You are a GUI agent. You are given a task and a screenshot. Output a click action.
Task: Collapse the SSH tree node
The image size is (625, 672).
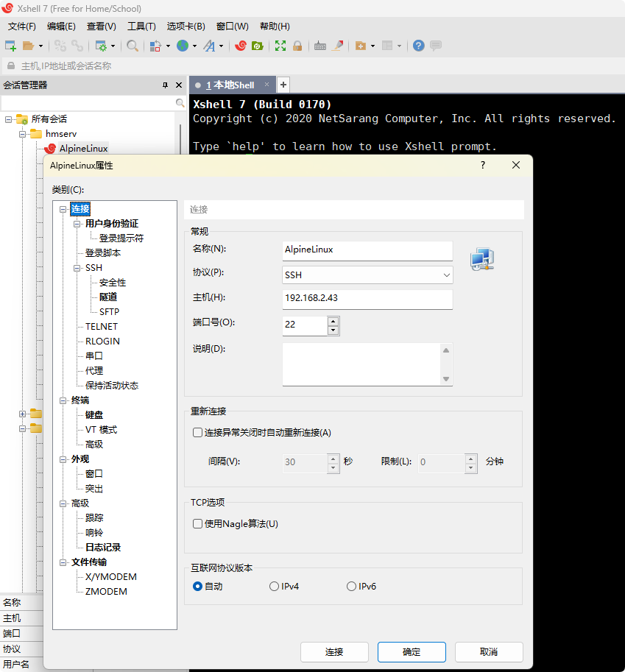(77, 268)
